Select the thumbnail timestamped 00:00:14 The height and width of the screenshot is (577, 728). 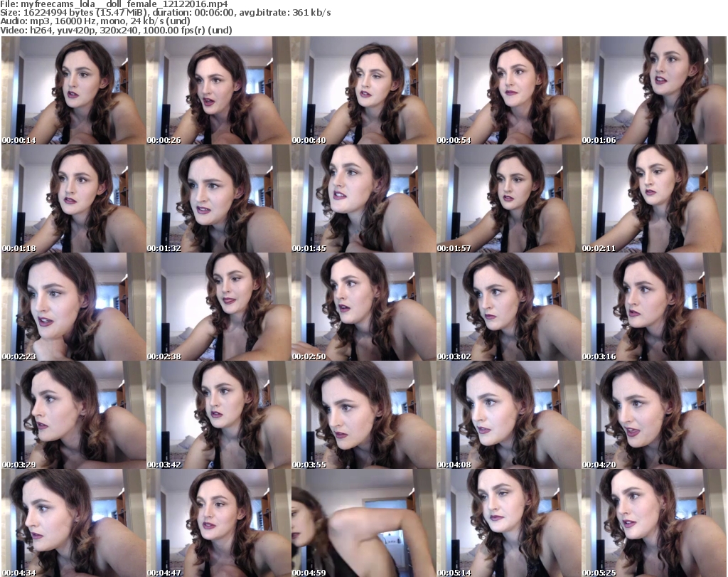73,90
